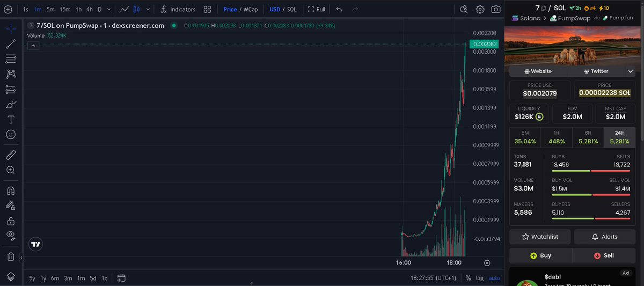
Task: Open the object tree layers icon
Action: 11,276
